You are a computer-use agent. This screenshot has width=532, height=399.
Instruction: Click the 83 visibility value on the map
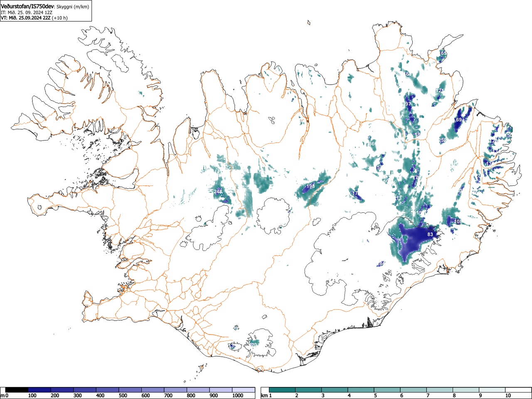(x=430, y=234)
